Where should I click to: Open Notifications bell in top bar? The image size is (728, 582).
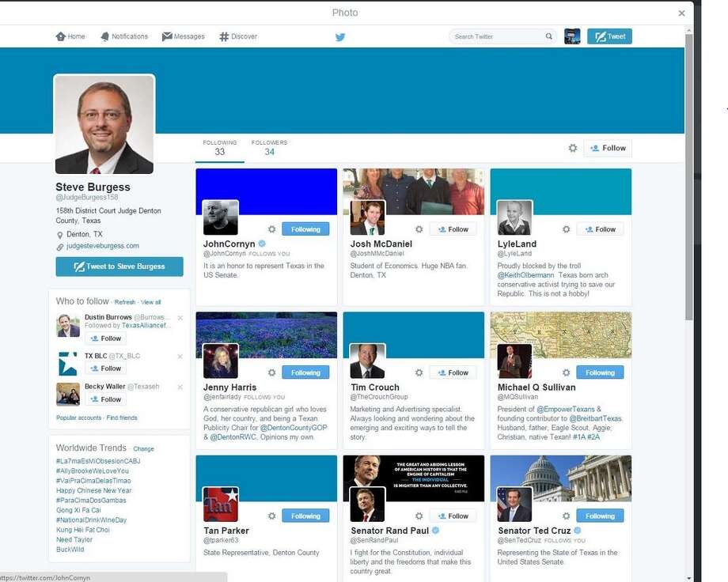click(x=124, y=36)
